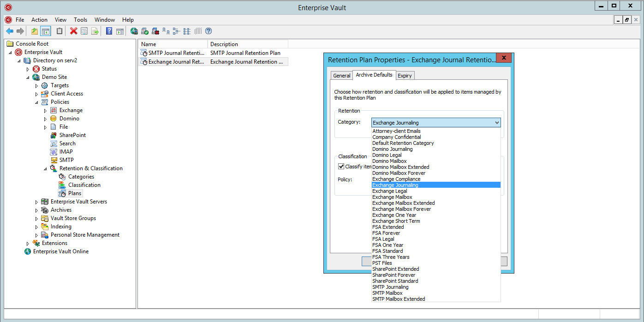This screenshot has width=644, height=322.
Task: Select the Categories tree item
Action: tap(81, 177)
